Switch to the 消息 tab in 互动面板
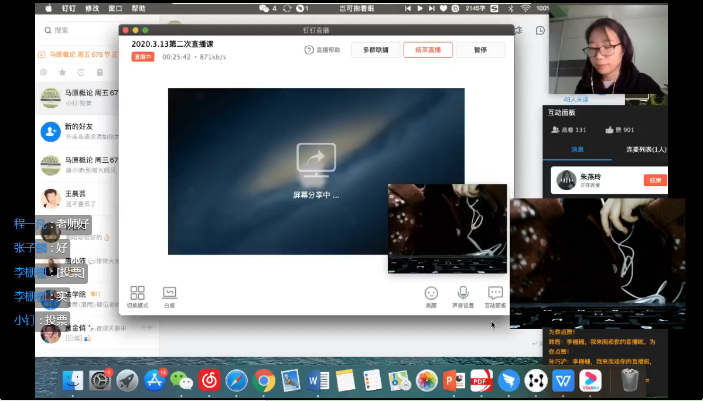This screenshot has height=401, width=703. coord(577,149)
